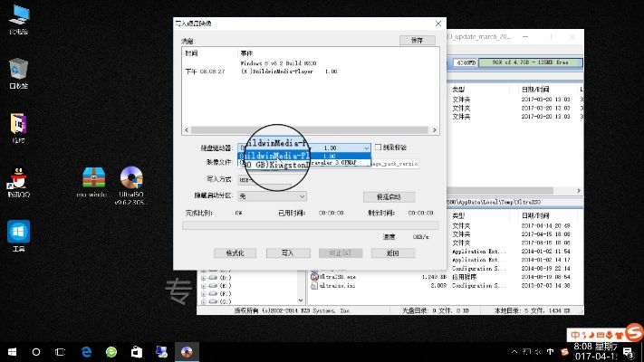The image size is (644, 362).
Task: Click the Write button
Action: point(288,253)
